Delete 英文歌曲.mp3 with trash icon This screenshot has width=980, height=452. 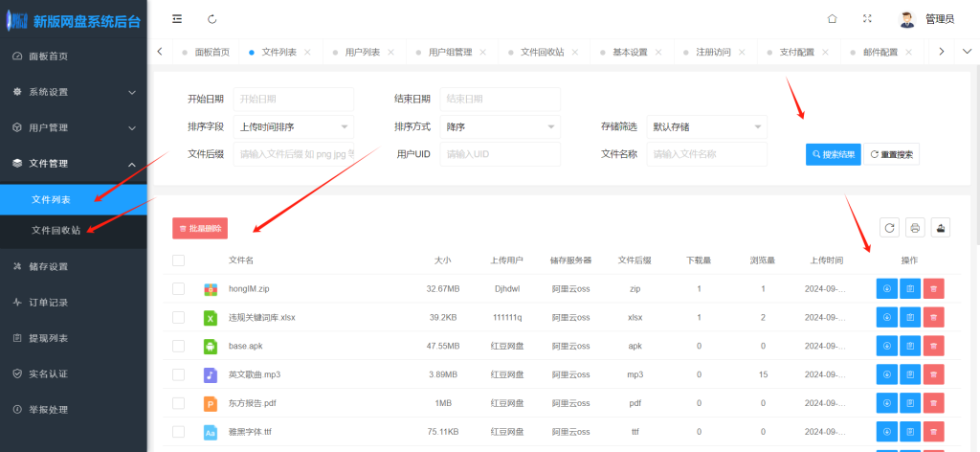[933, 374]
